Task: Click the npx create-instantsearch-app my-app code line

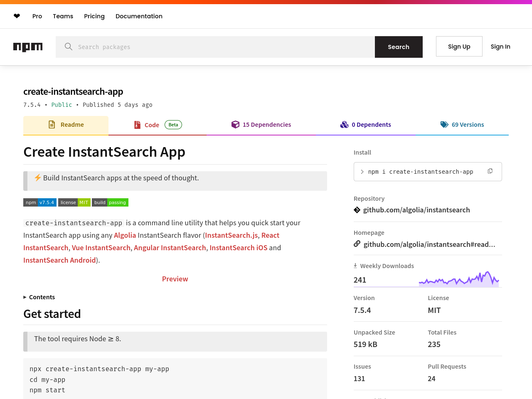Action: (x=99, y=369)
